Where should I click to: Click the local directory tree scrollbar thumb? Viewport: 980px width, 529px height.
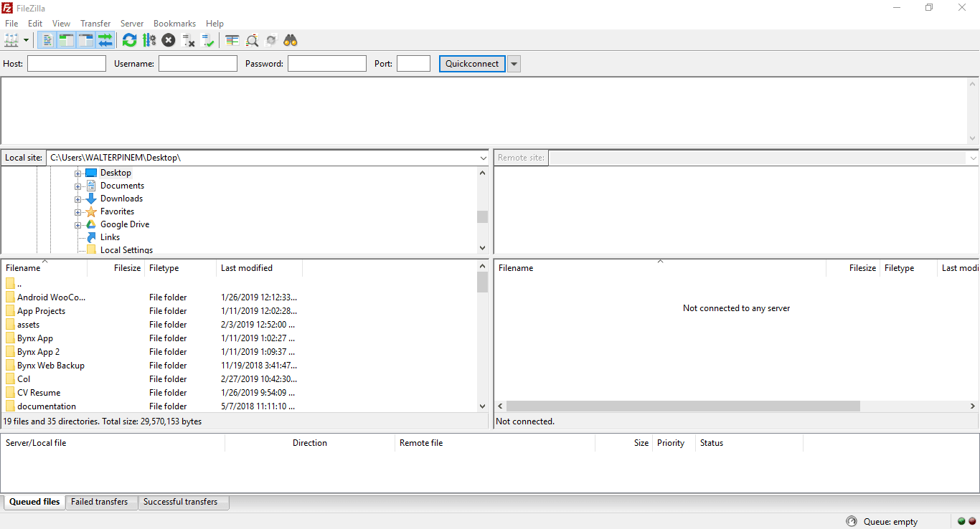point(482,216)
